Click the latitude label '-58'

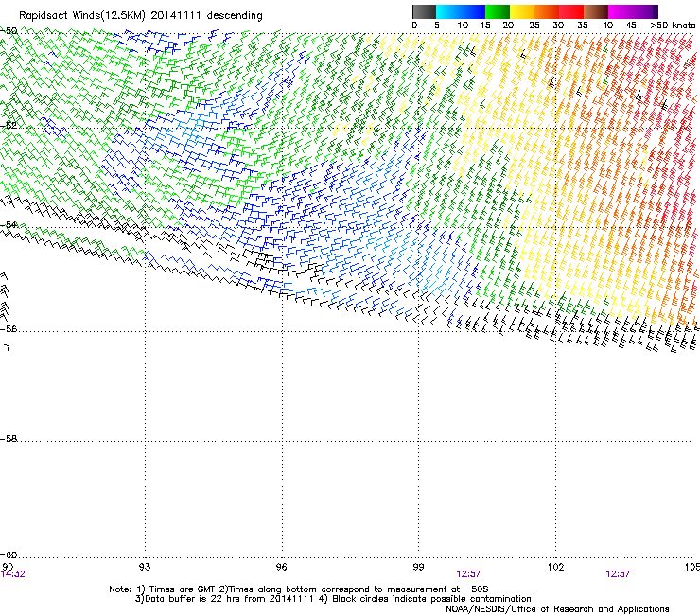(9, 439)
